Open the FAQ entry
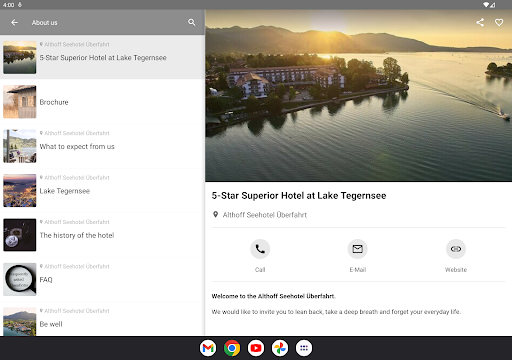 (102, 279)
